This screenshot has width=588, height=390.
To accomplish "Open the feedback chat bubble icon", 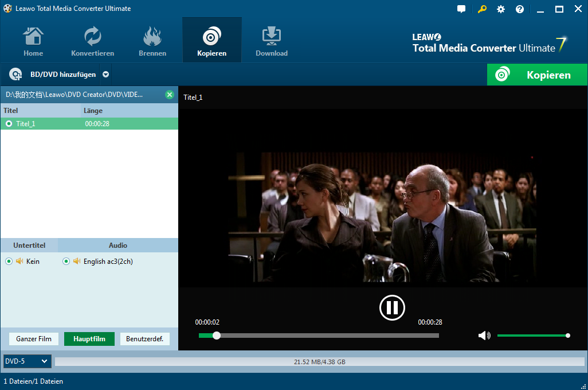I will [x=461, y=9].
